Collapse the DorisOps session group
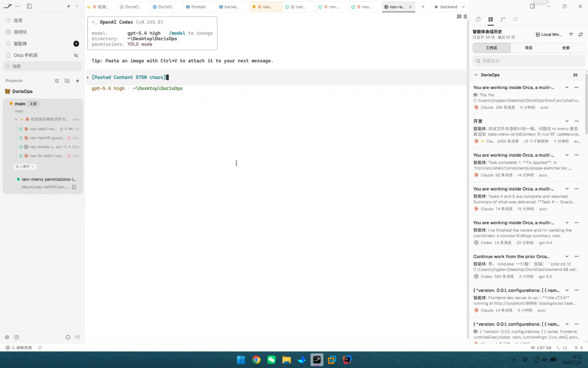 tap(476, 75)
